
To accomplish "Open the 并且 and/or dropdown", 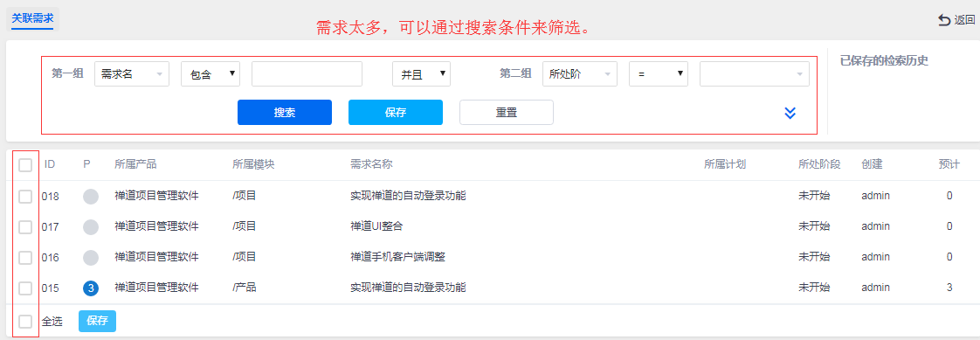I will pos(421,73).
